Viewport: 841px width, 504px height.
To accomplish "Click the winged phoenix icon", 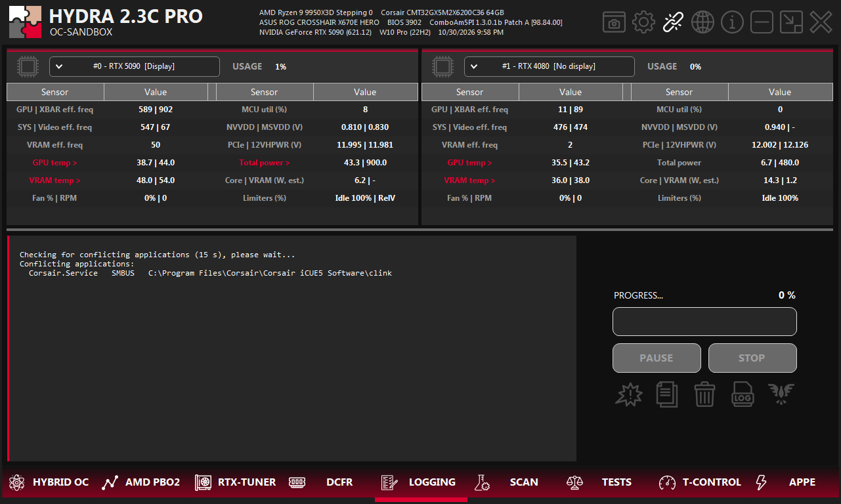I will (x=781, y=394).
